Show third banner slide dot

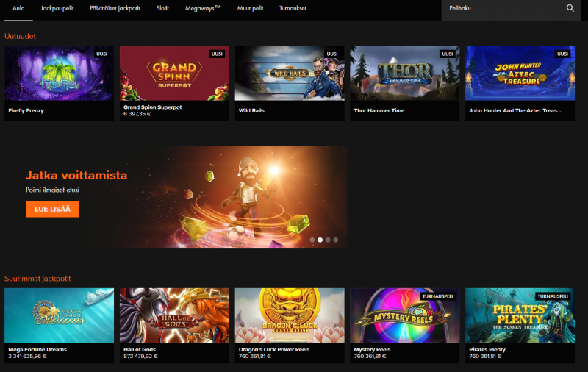click(x=328, y=240)
